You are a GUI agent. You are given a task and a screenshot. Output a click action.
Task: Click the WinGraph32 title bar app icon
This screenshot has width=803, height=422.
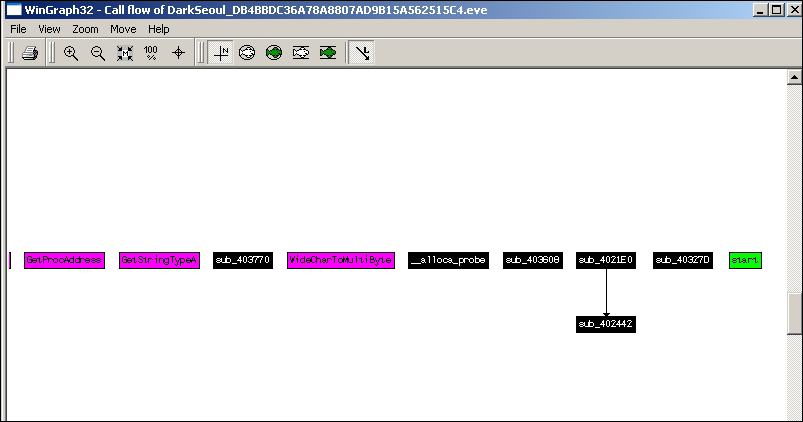(x=13, y=10)
